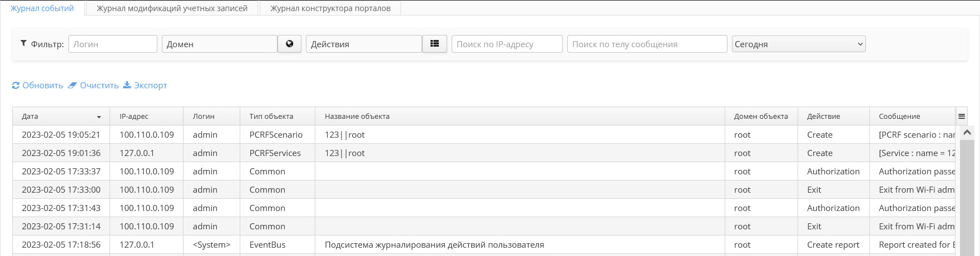Screen dimensions: 980x256
Task: Click the grid menu icon above table scrollbar
Action: coord(962,117)
